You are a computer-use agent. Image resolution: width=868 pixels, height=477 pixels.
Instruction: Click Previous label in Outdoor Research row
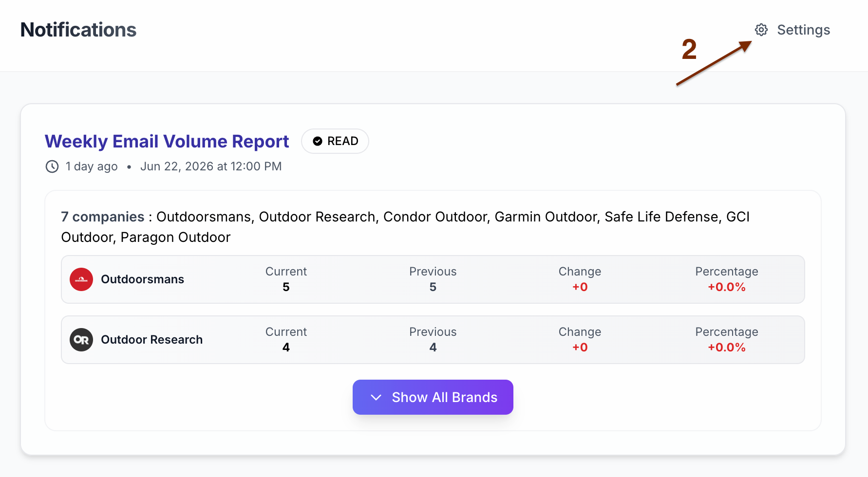(433, 332)
